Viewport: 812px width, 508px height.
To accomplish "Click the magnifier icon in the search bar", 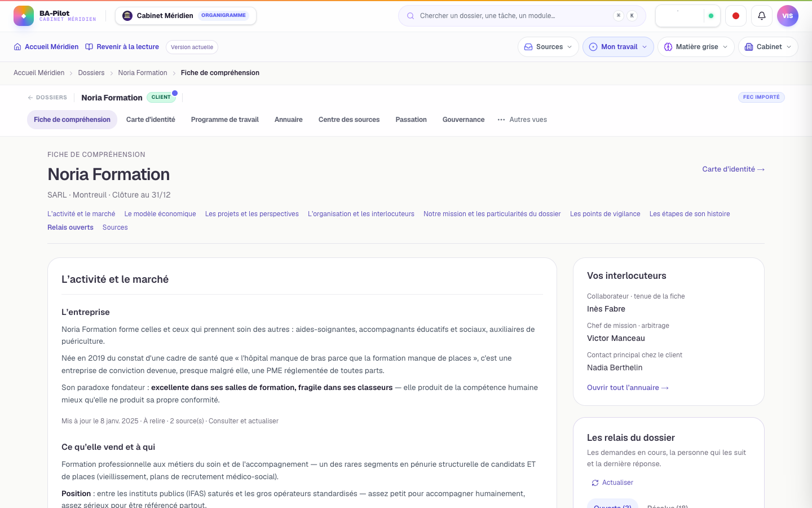I will point(411,16).
